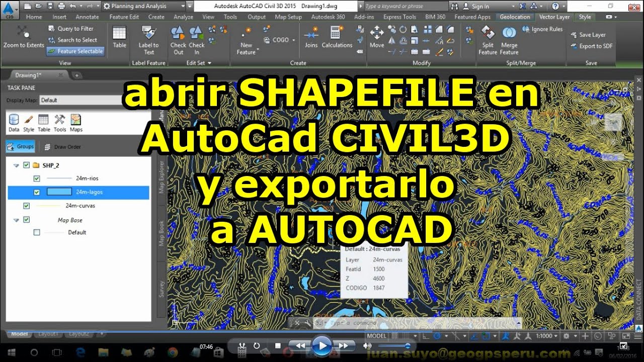Click the Rotate tool in Modify panel

403,29
